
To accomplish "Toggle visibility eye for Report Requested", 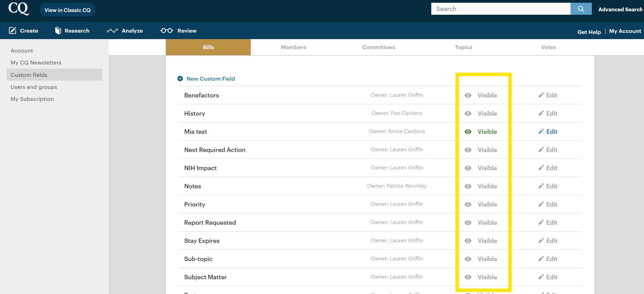I will [x=468, y=223].
